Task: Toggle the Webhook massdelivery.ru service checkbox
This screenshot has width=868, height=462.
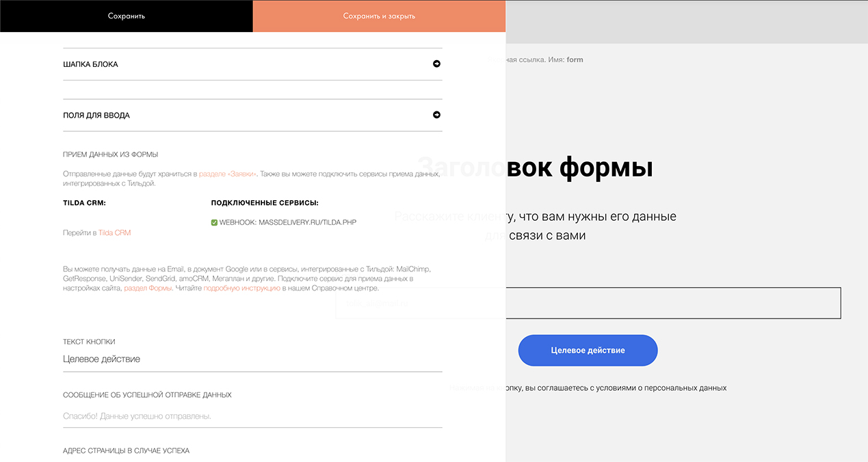Action: (x=215, y=222)
